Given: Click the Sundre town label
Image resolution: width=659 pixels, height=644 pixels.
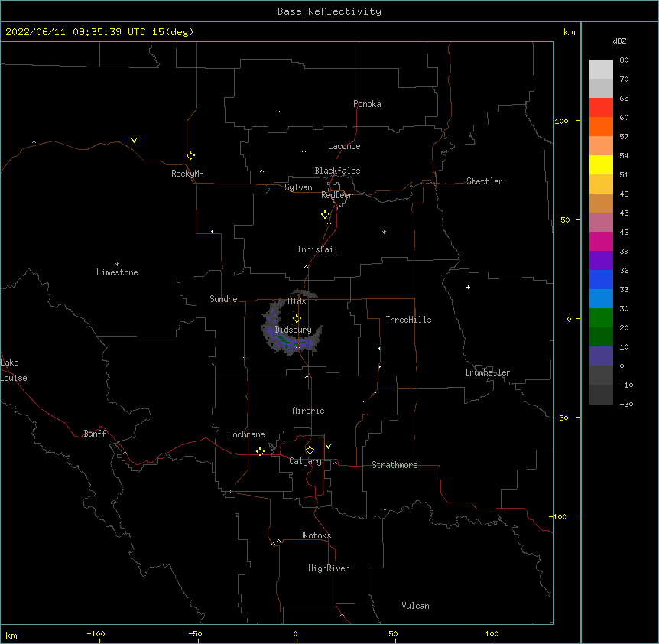Looking at the screenshot, I should click(223, 299).
